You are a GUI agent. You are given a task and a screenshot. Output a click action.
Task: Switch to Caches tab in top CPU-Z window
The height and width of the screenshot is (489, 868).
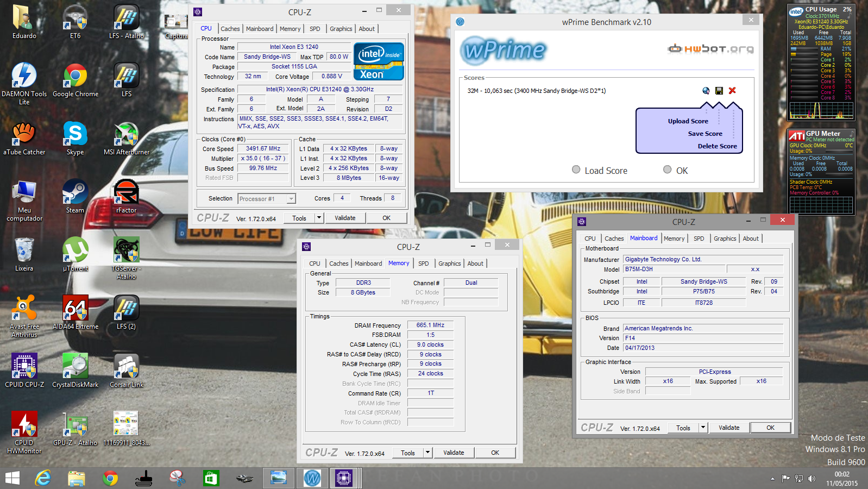[230, 29]
